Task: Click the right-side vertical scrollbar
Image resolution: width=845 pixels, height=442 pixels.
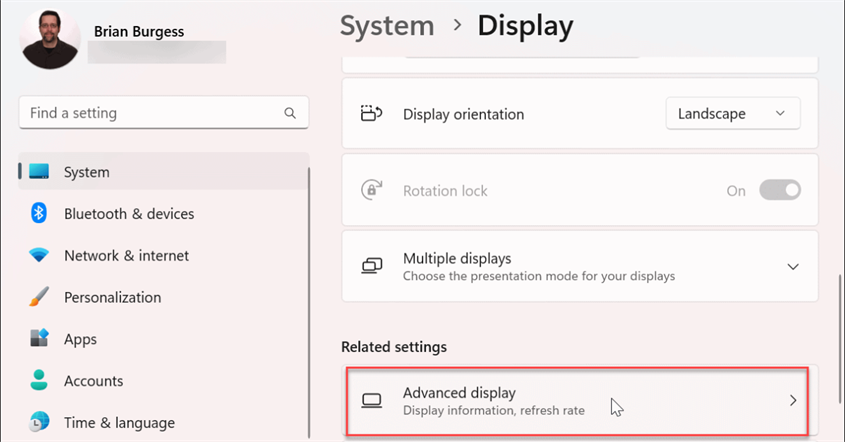Action: tap(840, 339)
